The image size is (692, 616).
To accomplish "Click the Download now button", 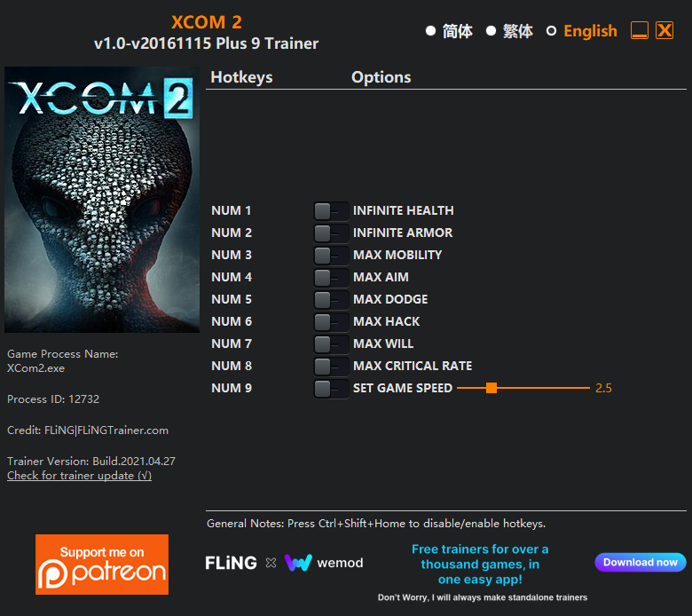I will [x=641, y=562].
